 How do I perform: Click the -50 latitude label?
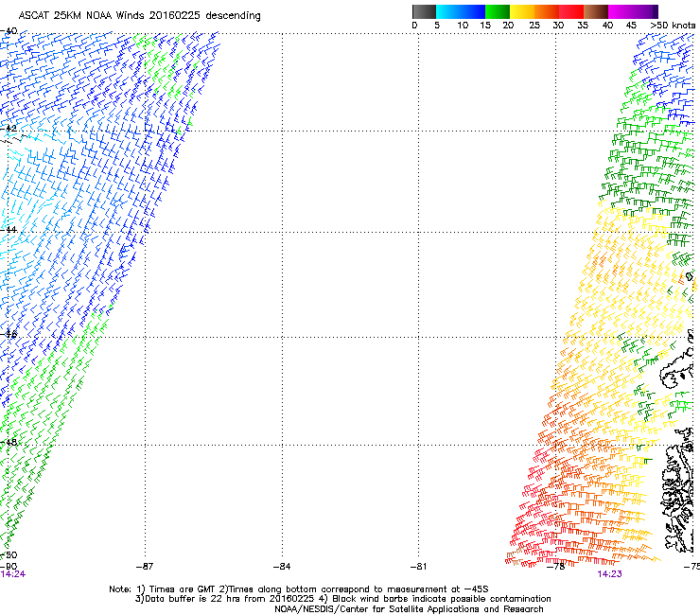(9, 554)
